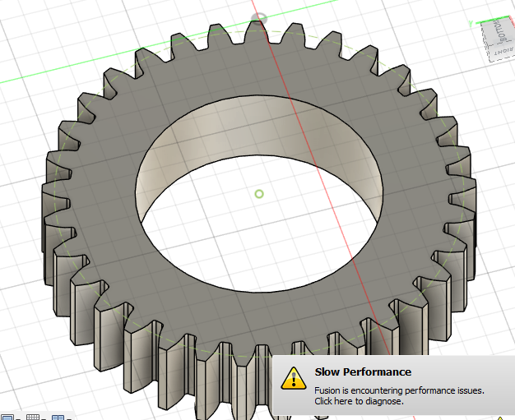Expand the Display Settings dropdown arrow
Image resolution: width=515 pixels, height=420 pixels.
click(17, 417)
